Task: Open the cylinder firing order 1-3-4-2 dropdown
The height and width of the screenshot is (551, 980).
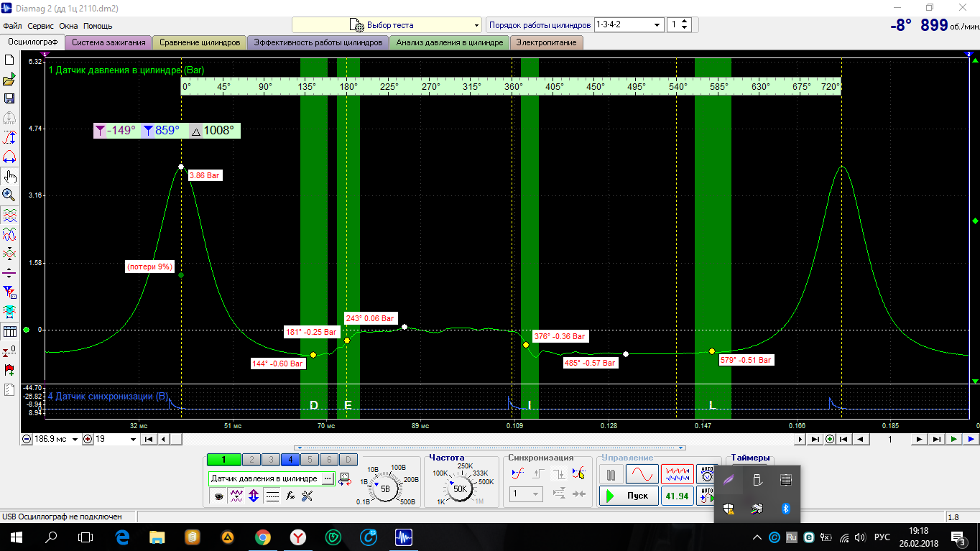Action: click(x=629, y=25)
